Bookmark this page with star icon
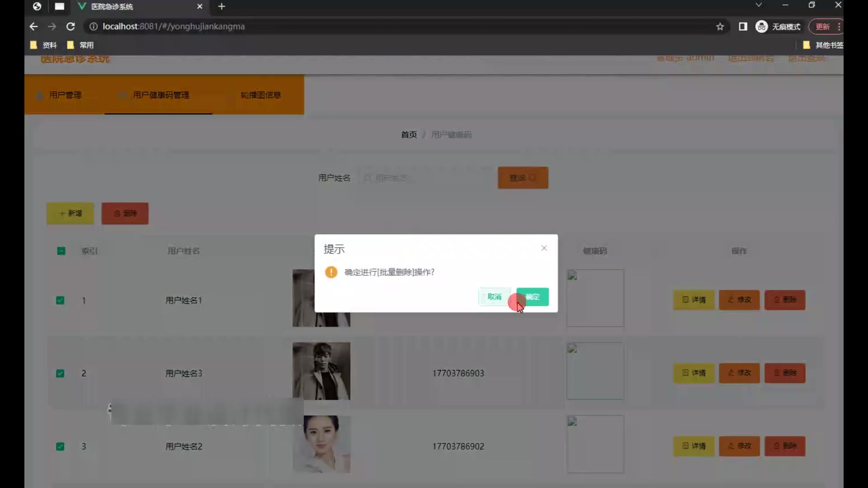This screenshot has width=868, height=488. click(720, 27)
